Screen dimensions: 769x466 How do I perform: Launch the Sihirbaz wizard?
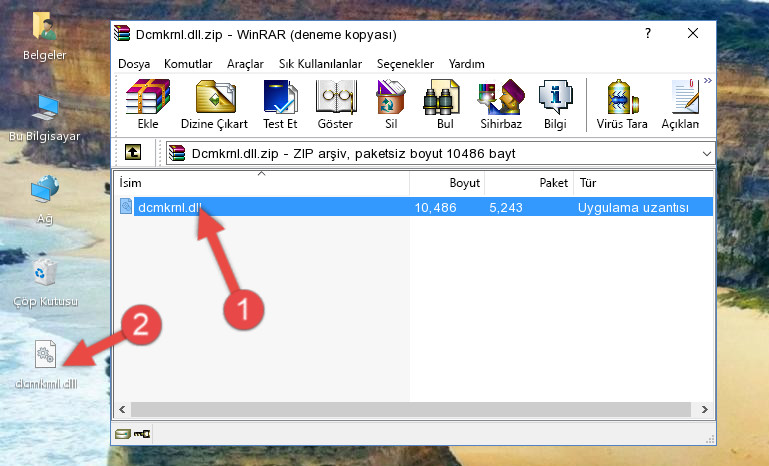[x=501, y=104]
